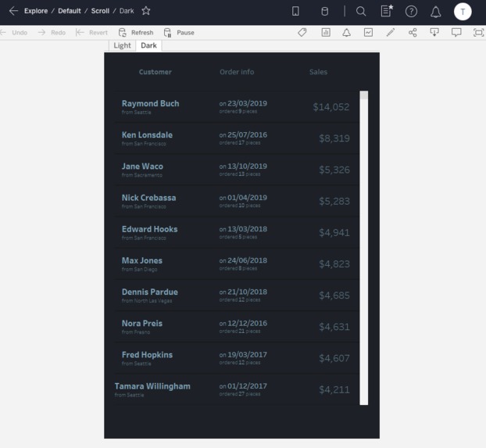Click the $4,941 sales value

click(x=334, y=233)
